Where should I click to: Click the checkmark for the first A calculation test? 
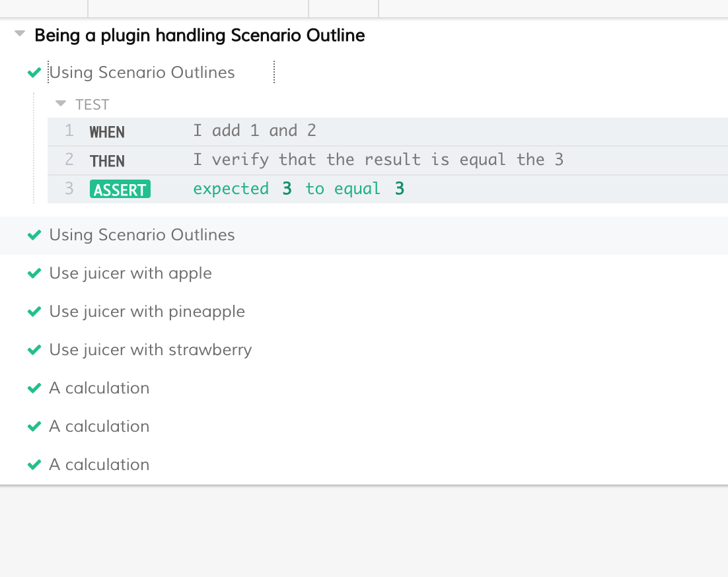coord(34,388)
